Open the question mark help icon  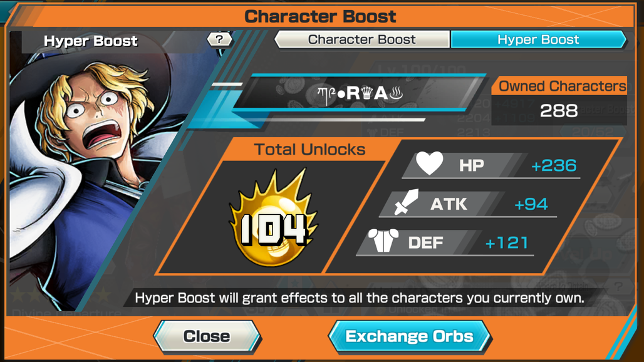[x=219, y=39]
